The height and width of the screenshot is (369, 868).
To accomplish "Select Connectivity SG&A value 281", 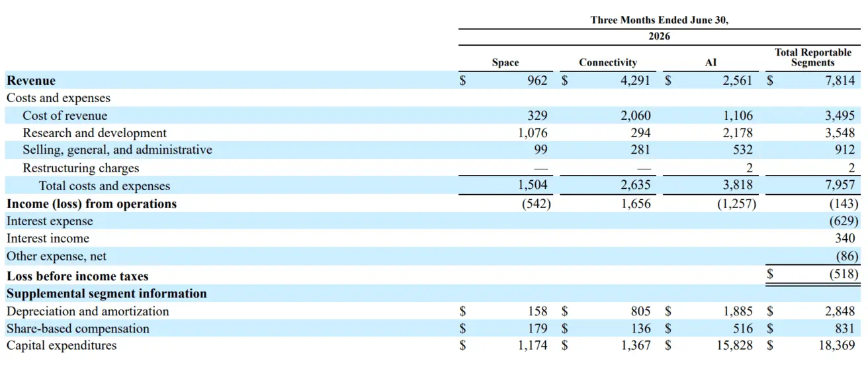I will [x=640, y=150].
